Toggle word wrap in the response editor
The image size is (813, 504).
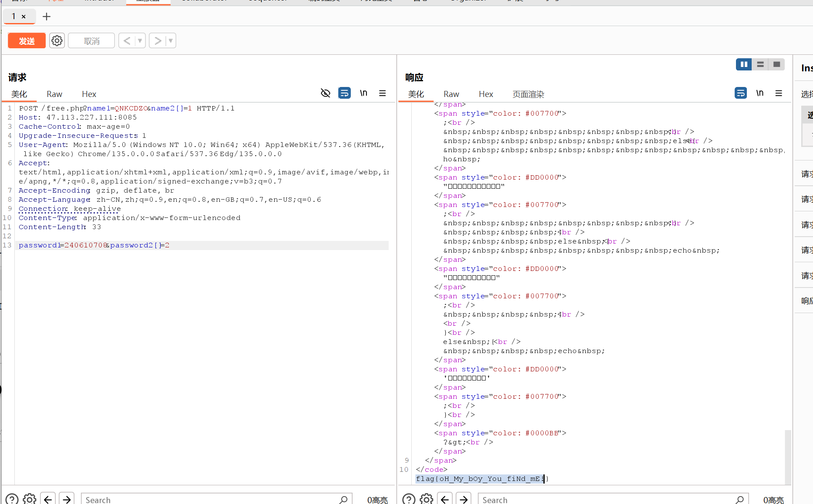[741, 93]
